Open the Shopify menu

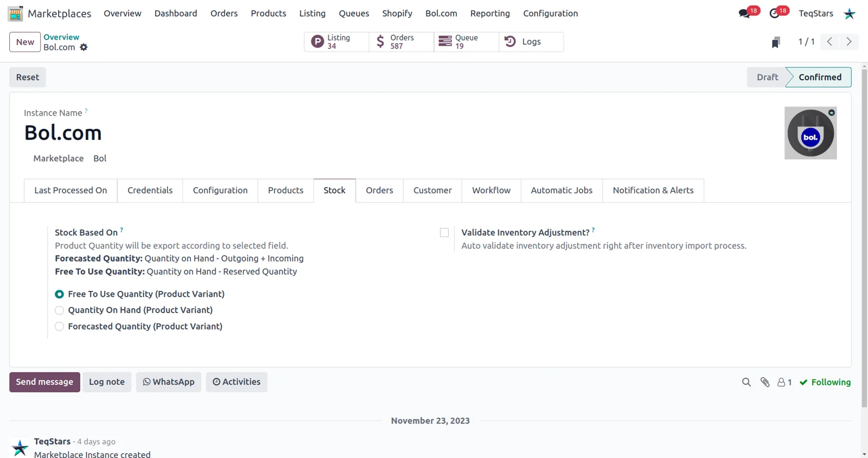[397, 14]
